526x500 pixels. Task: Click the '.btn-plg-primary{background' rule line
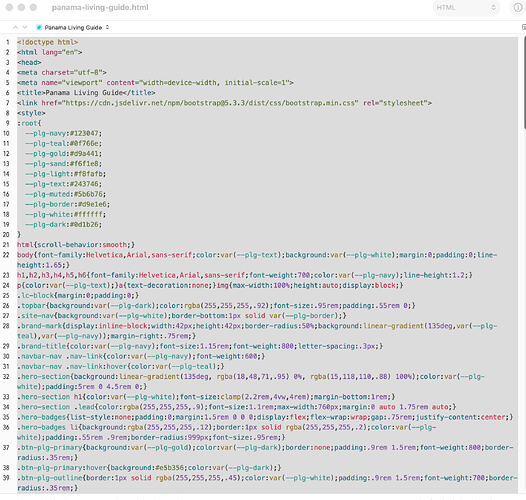click(265, 452)
